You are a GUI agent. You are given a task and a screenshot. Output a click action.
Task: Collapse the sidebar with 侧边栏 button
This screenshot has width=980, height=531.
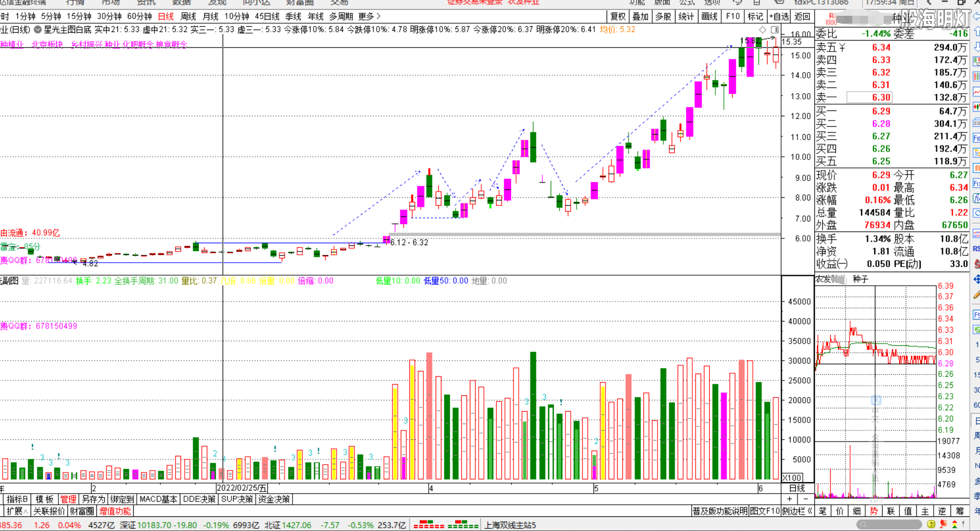pyautogui.click(x=797, y=511)
